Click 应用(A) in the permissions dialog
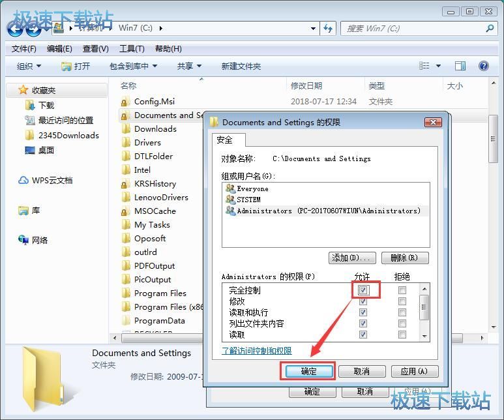Screen dimensions: 504x420 coord(414,372)
